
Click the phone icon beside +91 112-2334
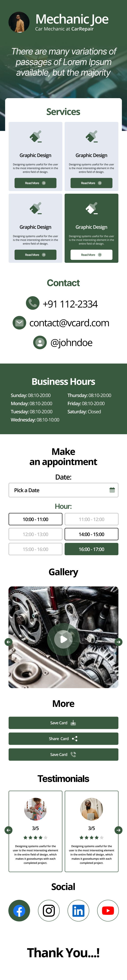pyautogui.click(x=33, y=303)
